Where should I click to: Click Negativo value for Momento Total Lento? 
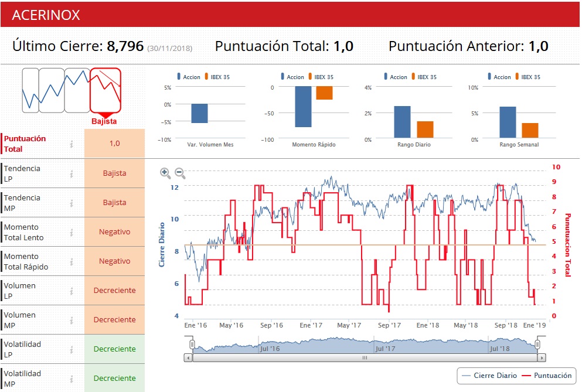pyautogui.click(x=114, y=231)
